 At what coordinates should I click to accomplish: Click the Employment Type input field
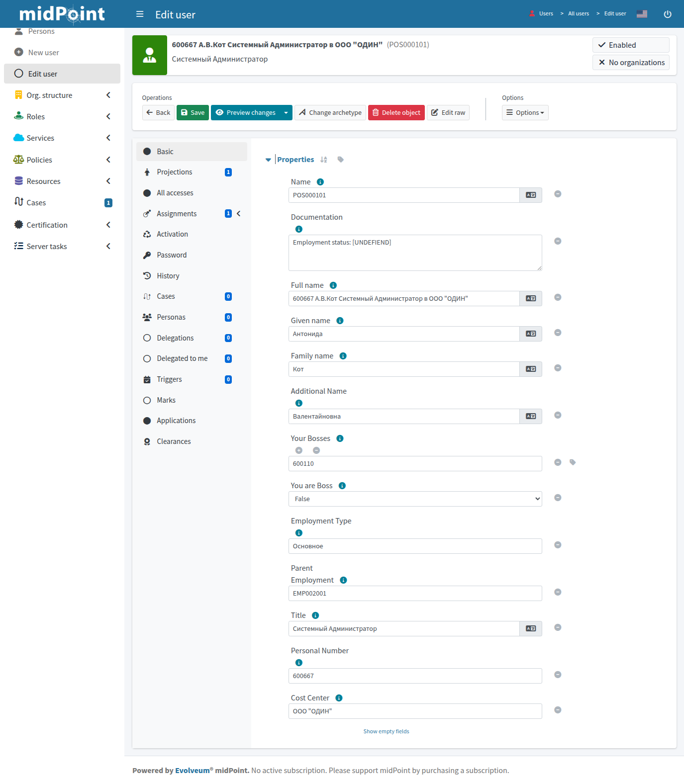(x=415, y=546)
